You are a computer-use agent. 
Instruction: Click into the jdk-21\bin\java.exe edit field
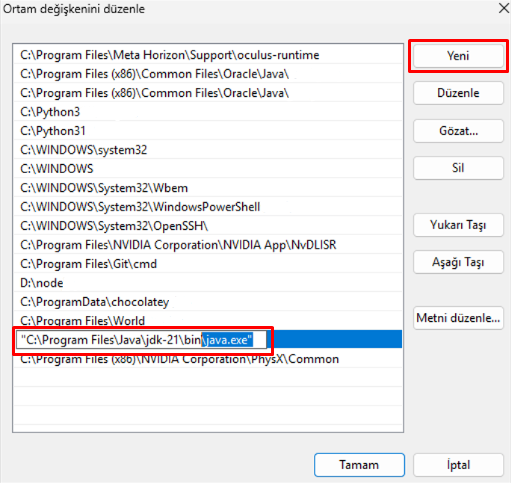tap(141, 340)
